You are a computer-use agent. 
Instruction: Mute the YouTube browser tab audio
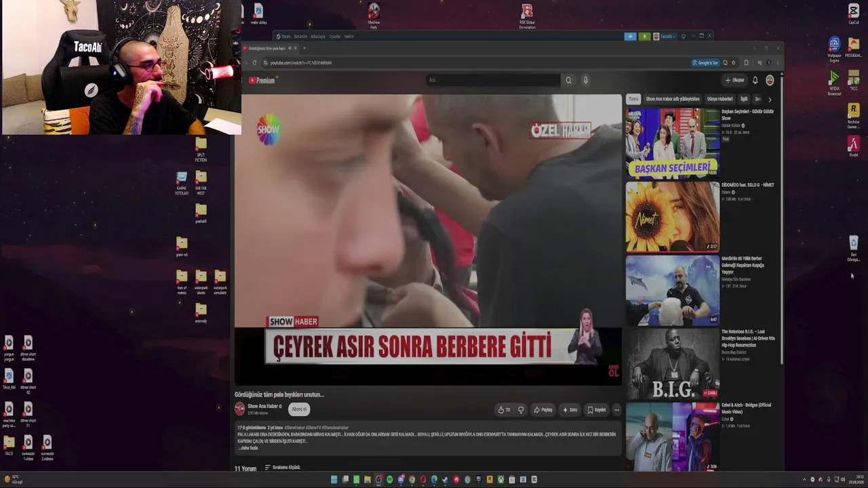(x=290, y=49)
